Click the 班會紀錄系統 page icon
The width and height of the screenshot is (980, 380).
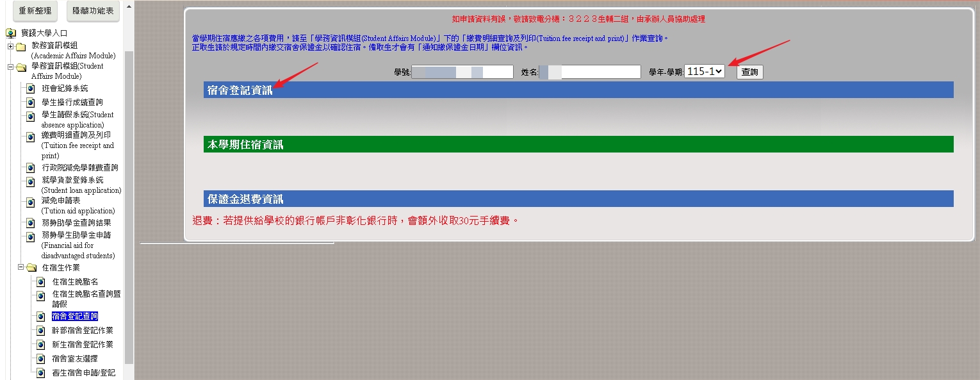[x=30, y=88]
